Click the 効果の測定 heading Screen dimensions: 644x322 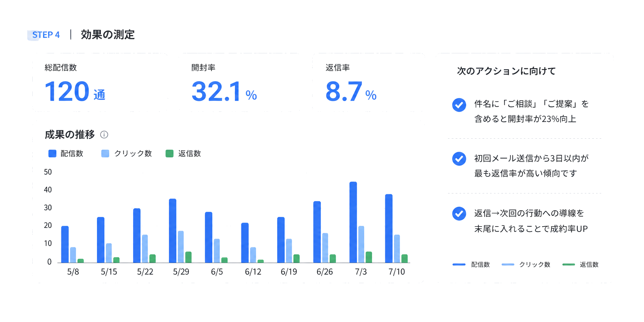coord(108,35)
